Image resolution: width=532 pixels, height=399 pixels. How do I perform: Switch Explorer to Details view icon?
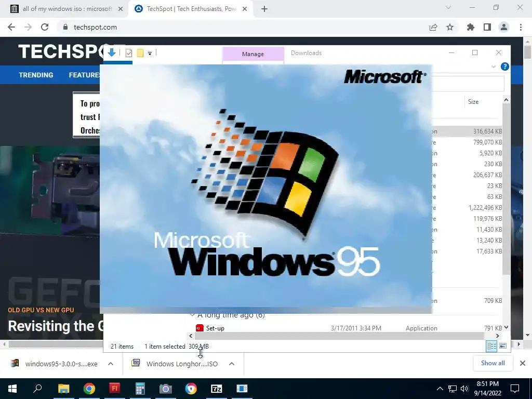point(491,346)
